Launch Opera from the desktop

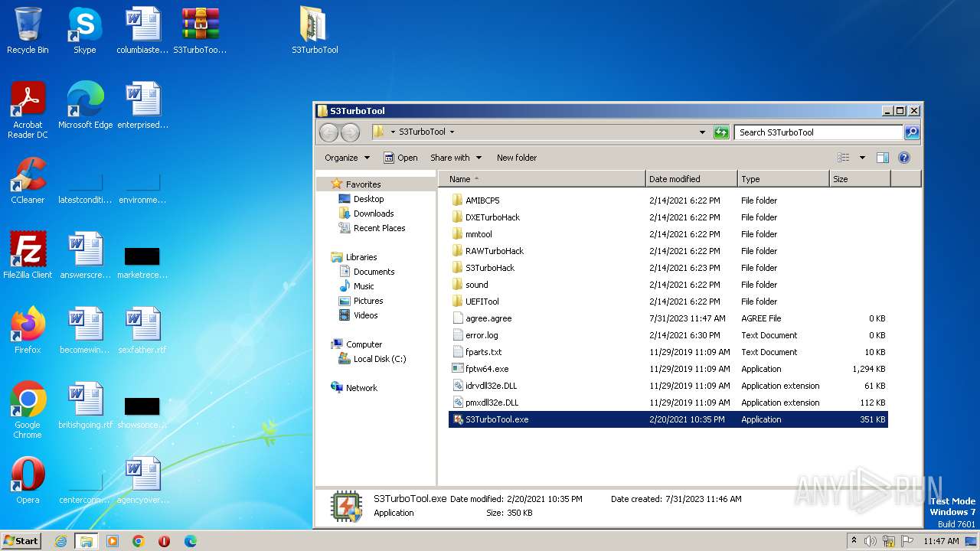(x=28, y=481)
